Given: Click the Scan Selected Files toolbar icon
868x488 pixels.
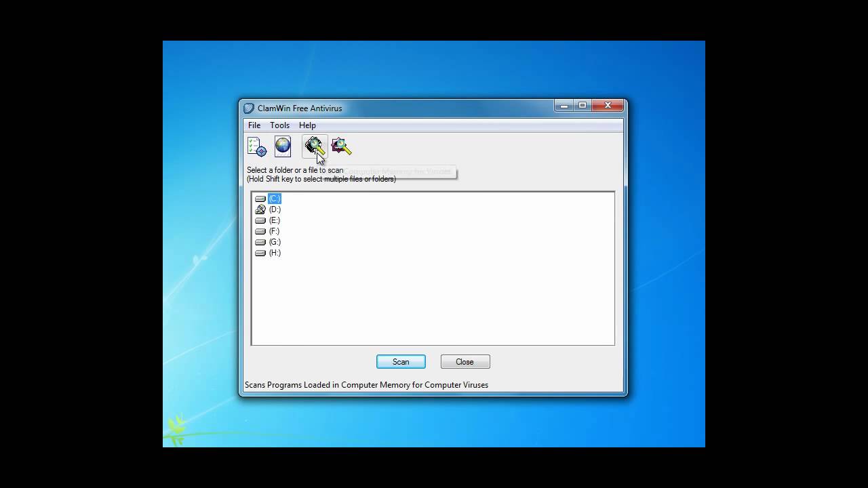Looking at the screenshot, I should [341, 146].
